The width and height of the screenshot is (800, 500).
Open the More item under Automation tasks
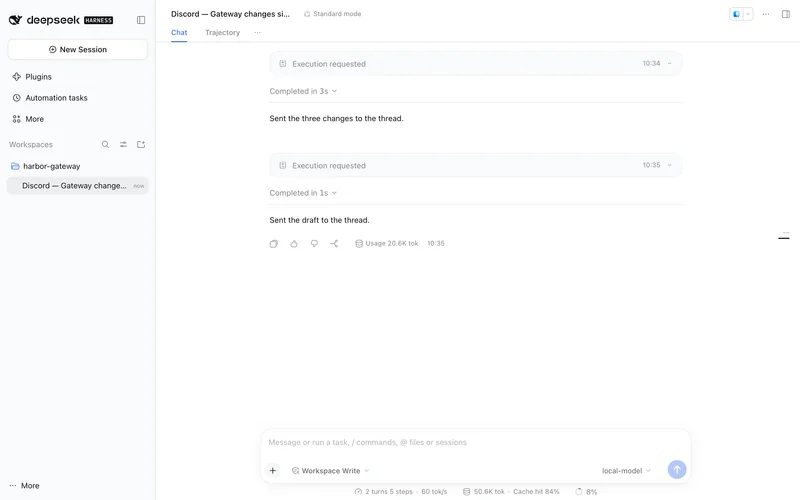[x=28, y=119]
